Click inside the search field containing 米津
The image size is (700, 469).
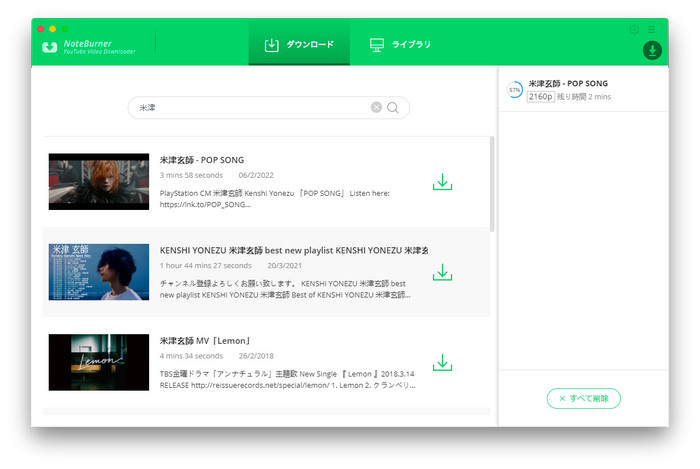click(268, 108)
